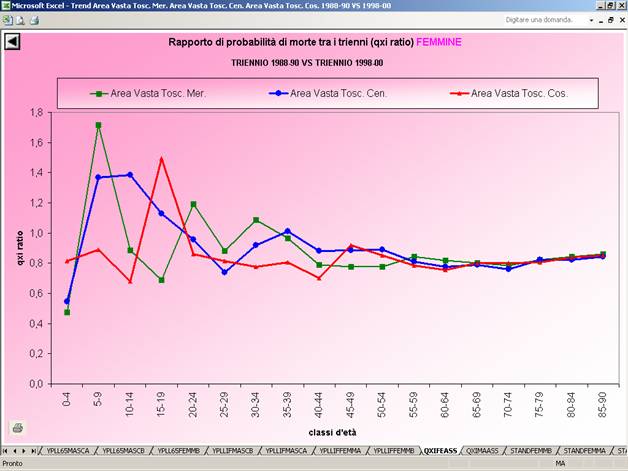
Task: Click the 'qxi ratio' vertical axis title
Action: 20,248
